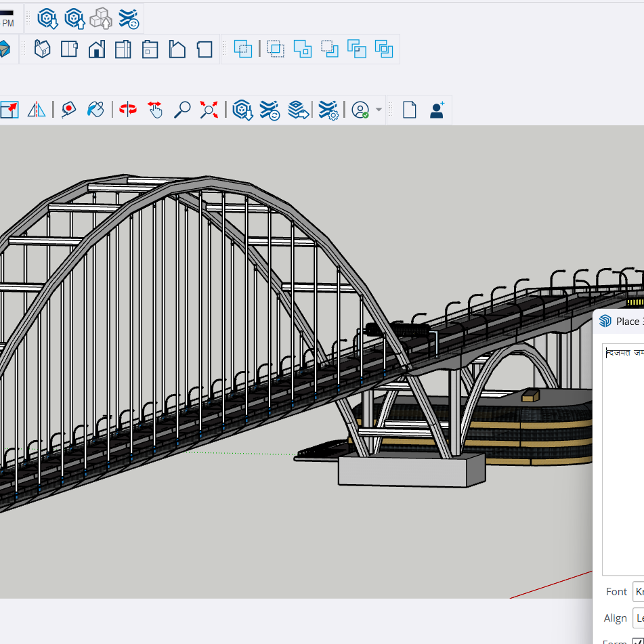The width and height of the screenshot is (644, 644).
Task: Switch to Back view
Action: tap(150, 49)
